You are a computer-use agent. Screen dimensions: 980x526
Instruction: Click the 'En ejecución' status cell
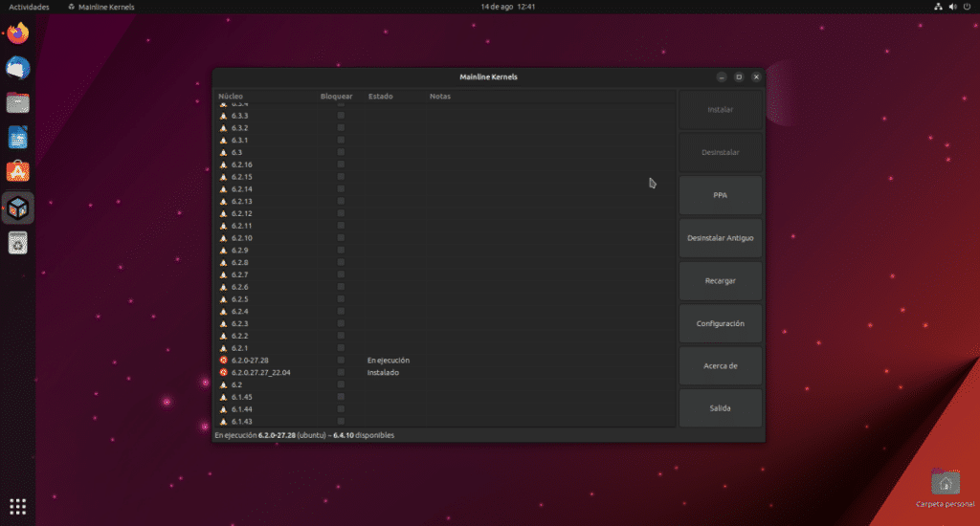tap(389, 361)
